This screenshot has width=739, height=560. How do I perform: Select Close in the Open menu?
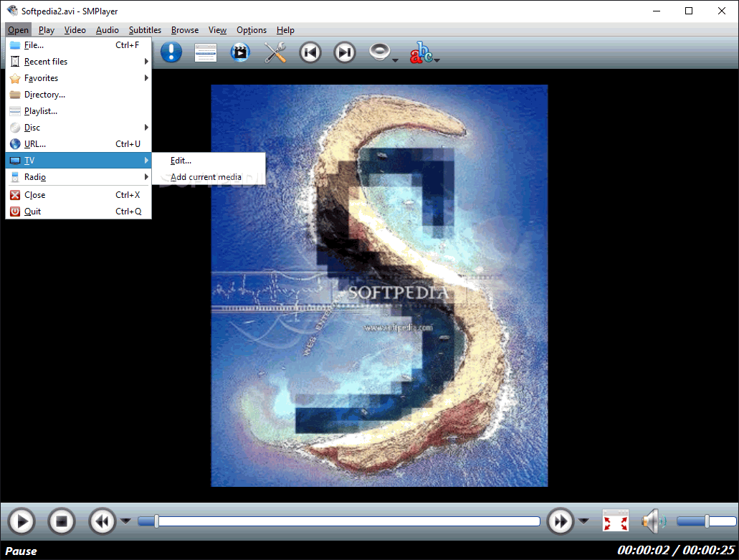tap(78, 195)
